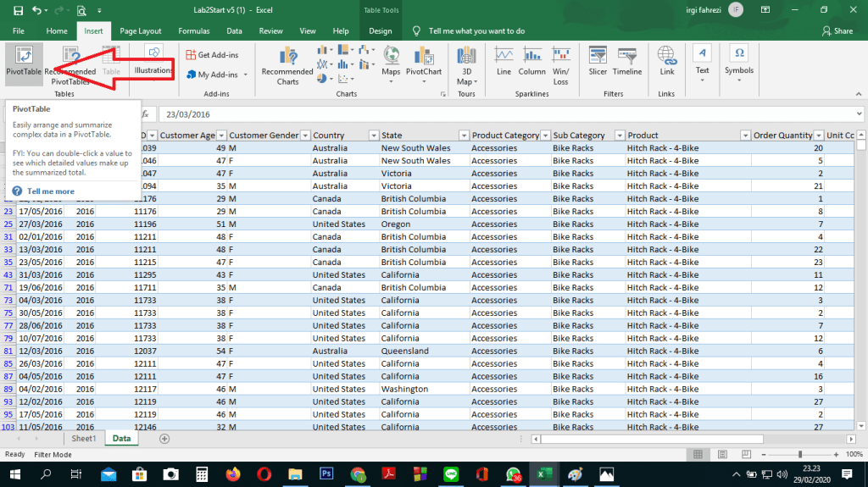868x487 pixels.
Task: Open the Symbols menu
Action: [739, 61]
